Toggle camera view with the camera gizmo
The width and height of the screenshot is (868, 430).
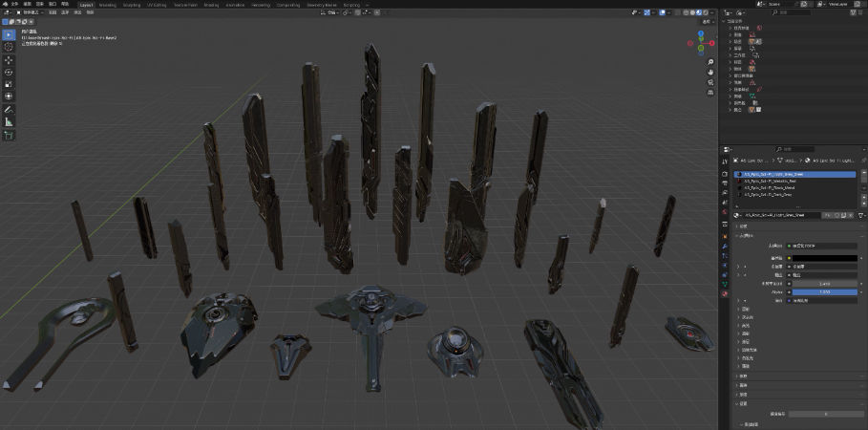[x=710, y=84]
